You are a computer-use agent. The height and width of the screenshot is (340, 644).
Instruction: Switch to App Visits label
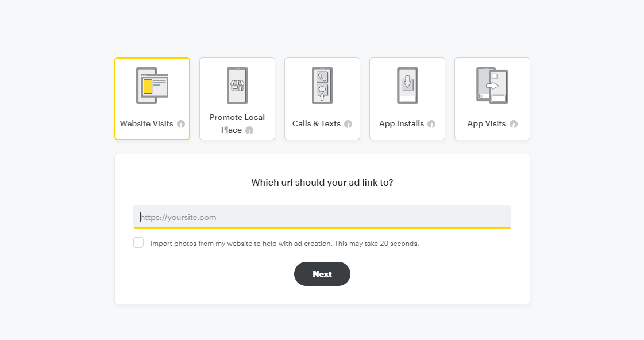click(487, 123)
